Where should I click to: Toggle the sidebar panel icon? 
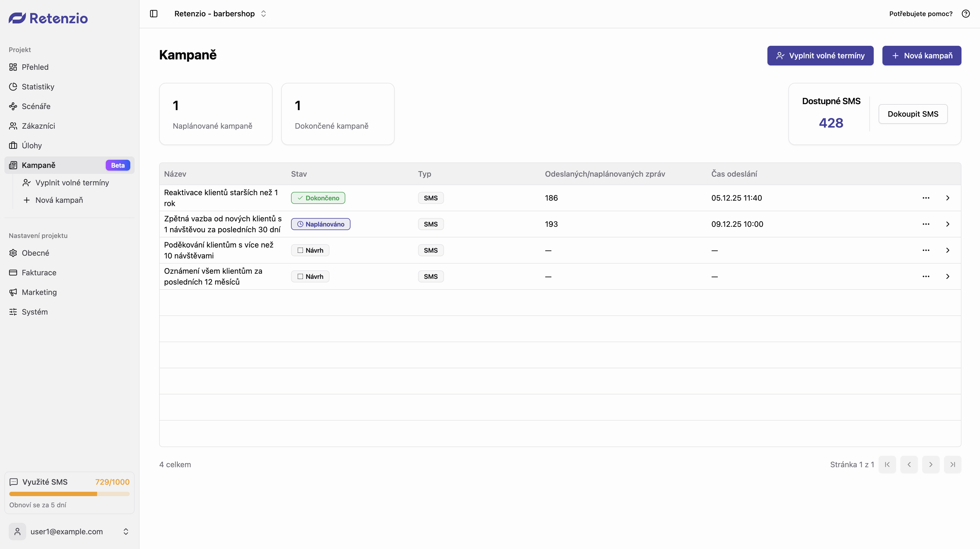(154, 14)
